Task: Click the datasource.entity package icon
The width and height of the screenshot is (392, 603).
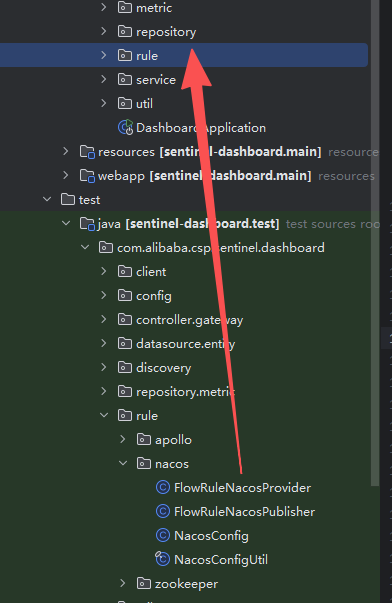Action: [x=125, y=343]
